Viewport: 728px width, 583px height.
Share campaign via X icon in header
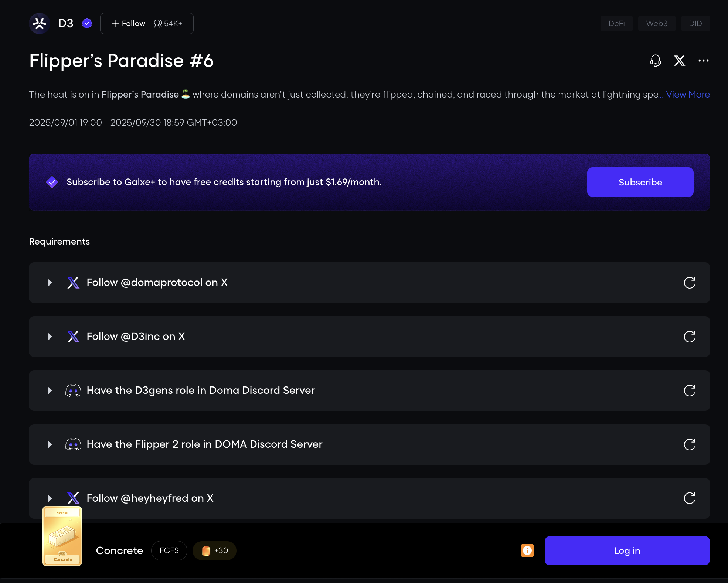pyautogui.click(x=679, y=61)
